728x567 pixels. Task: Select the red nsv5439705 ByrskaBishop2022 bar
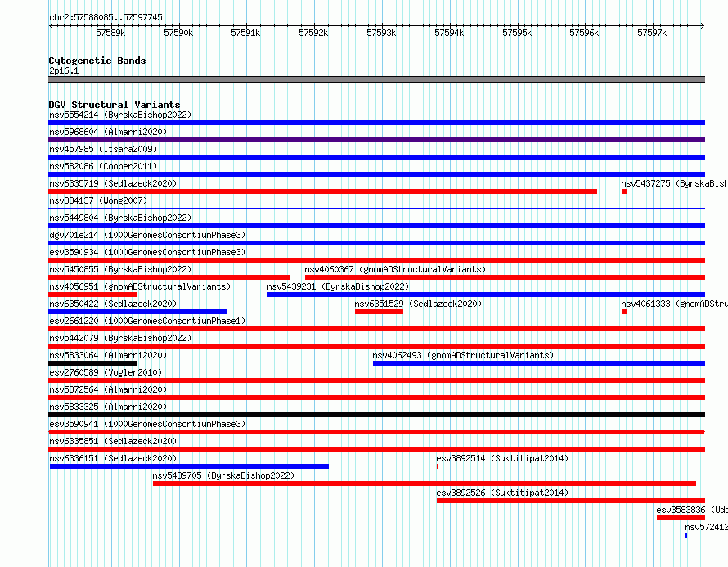425,484
